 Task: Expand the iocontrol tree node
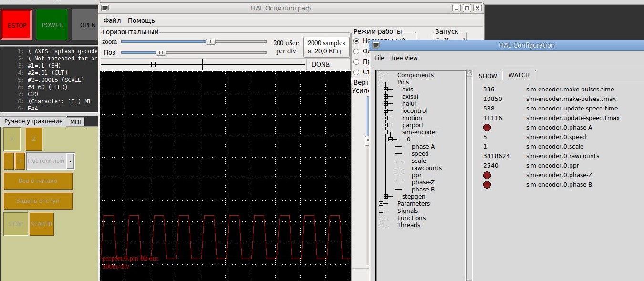click(x=386, y=111)
